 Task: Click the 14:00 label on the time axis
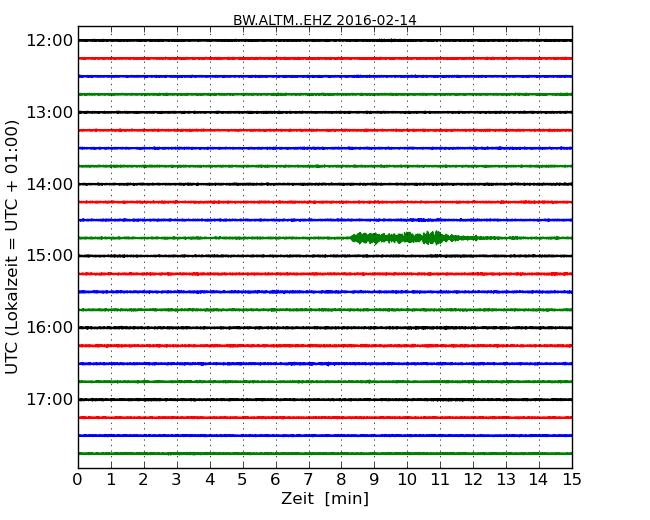(49, 184)
